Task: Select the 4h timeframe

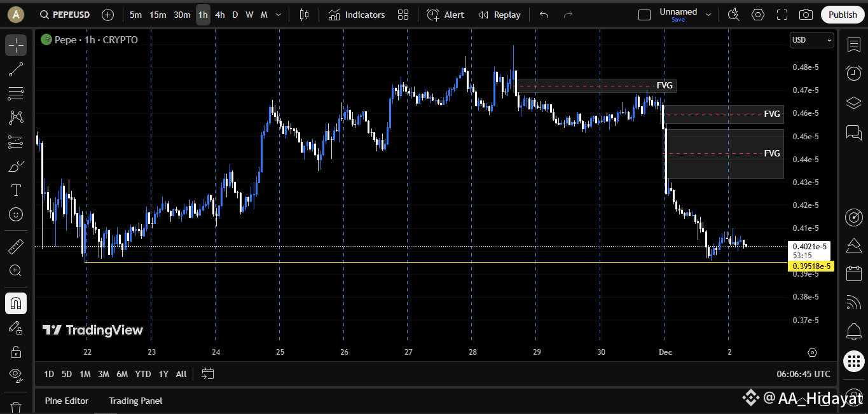Action: (x=220, y=15)
